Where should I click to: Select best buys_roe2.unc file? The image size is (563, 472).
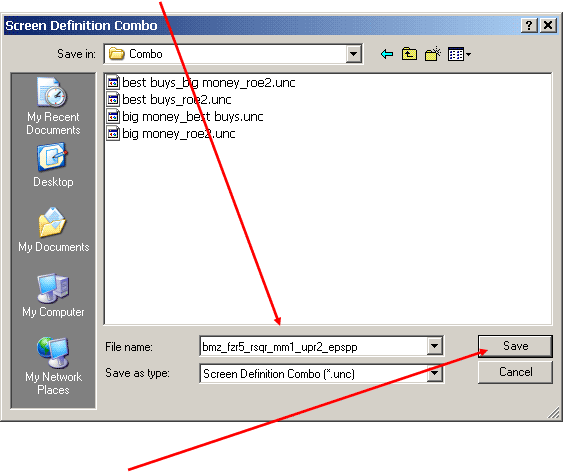coord(169,99)
